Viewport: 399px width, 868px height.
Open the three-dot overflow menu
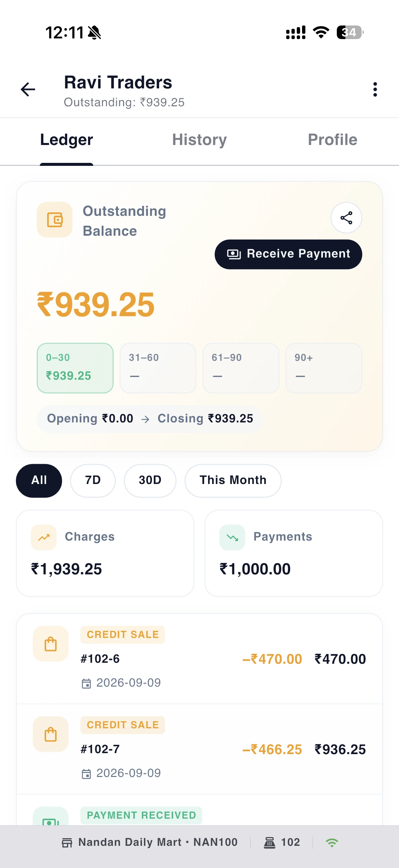pyautogui.click(x=375, y=90)
